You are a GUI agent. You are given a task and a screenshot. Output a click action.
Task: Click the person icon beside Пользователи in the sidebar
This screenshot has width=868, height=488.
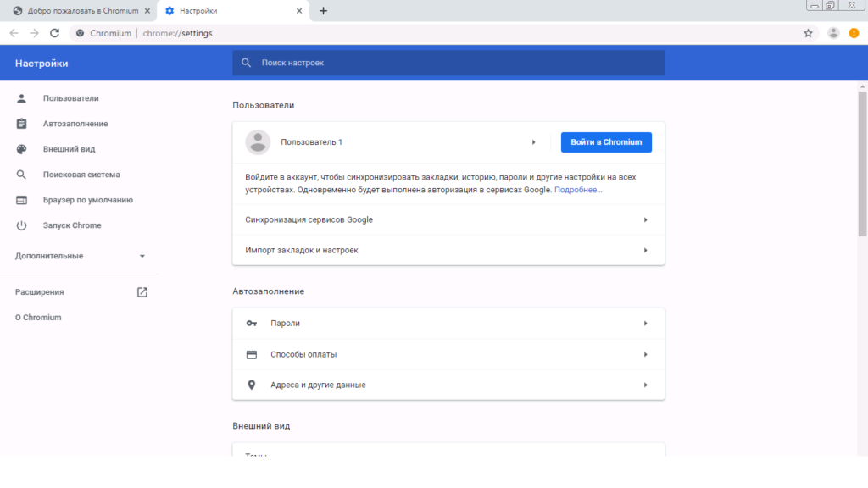(x=21, y=98)
